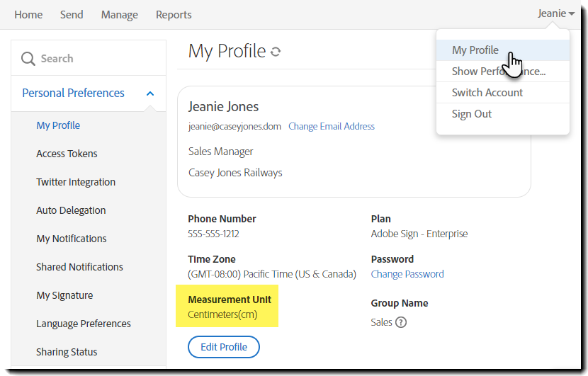588x376 pixels.
Task: Click the Change Password link
Action: pyautogui.click(x=407, y=274)
